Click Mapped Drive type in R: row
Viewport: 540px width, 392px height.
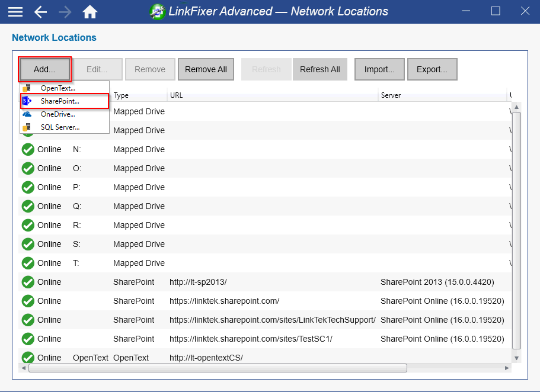coord(139,225)
